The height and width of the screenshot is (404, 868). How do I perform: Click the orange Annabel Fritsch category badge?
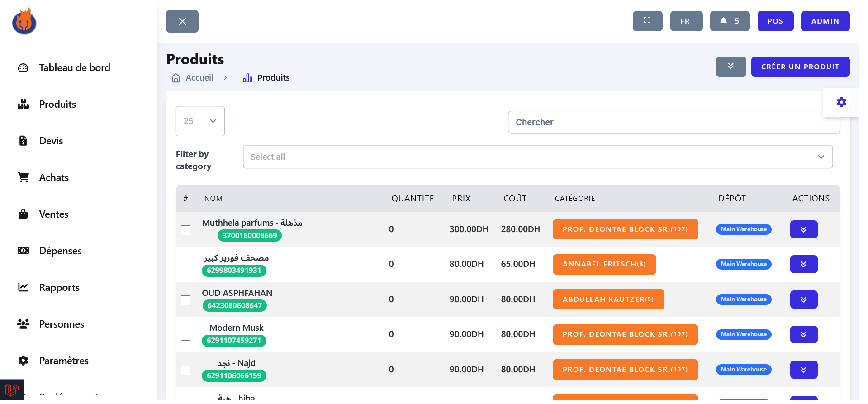[x=604, y=264]
